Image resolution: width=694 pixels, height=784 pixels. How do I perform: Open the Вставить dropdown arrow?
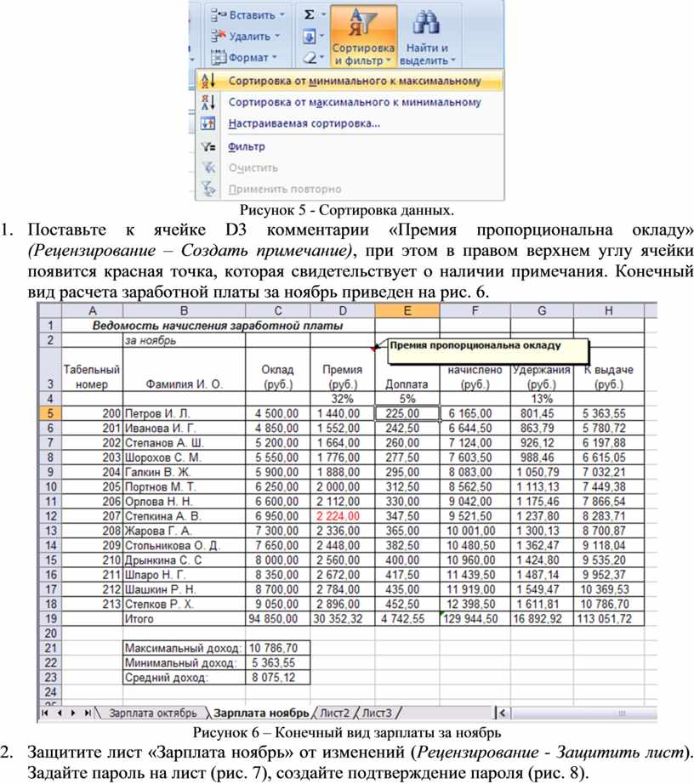tap(282, 14)
